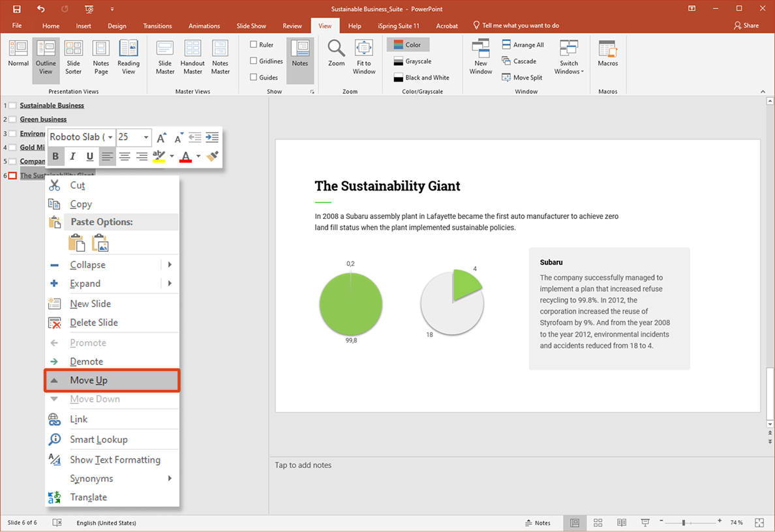This screenshot has width=775, height=532.
Task: Open the Roboto Slab font dropdown
Action: [109, 137]
